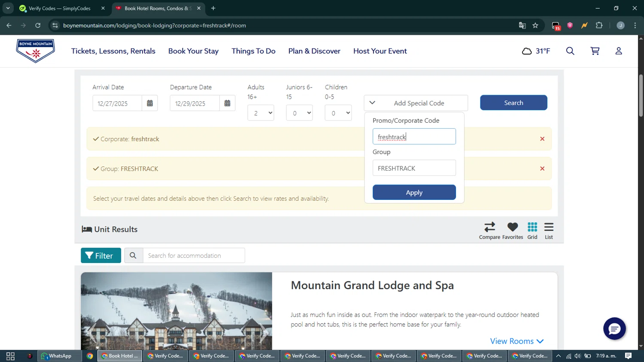Open the browser extensions puzzle icon

click(599, 26)
